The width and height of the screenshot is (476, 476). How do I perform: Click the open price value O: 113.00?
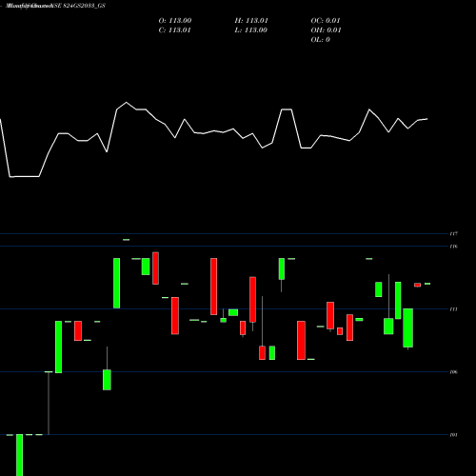[175, 21]
